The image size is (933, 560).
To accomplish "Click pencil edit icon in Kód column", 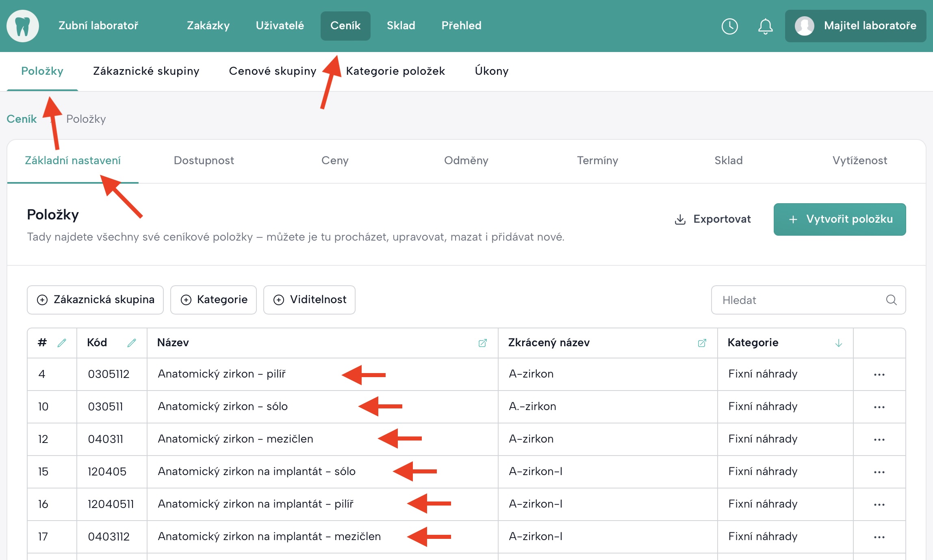I will 132,343.
